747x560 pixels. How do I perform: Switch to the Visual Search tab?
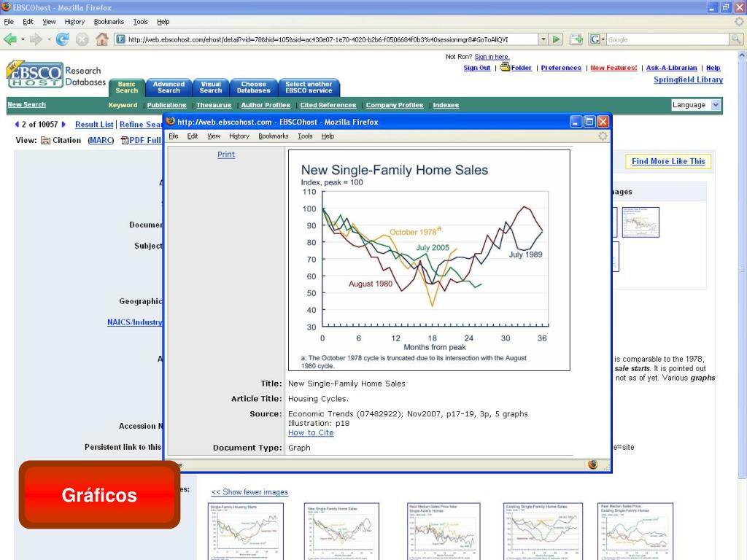coord(211,87)
